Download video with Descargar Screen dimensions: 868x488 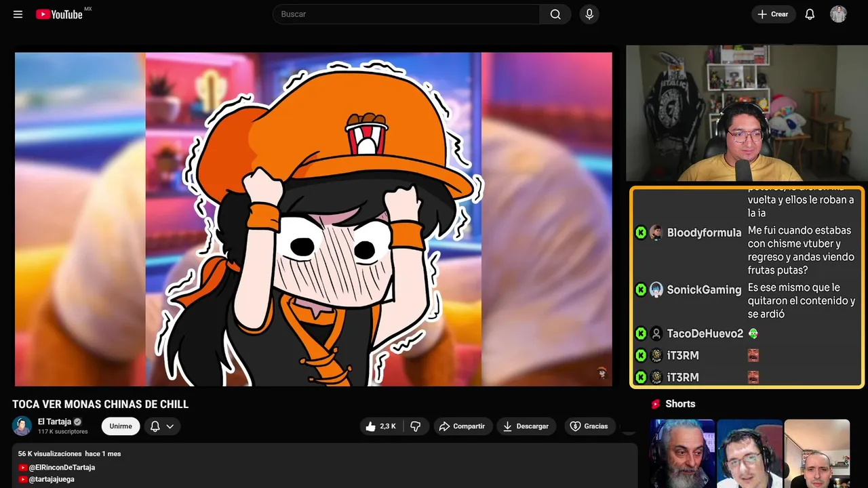pyautogui.click(x=526, y=426)
